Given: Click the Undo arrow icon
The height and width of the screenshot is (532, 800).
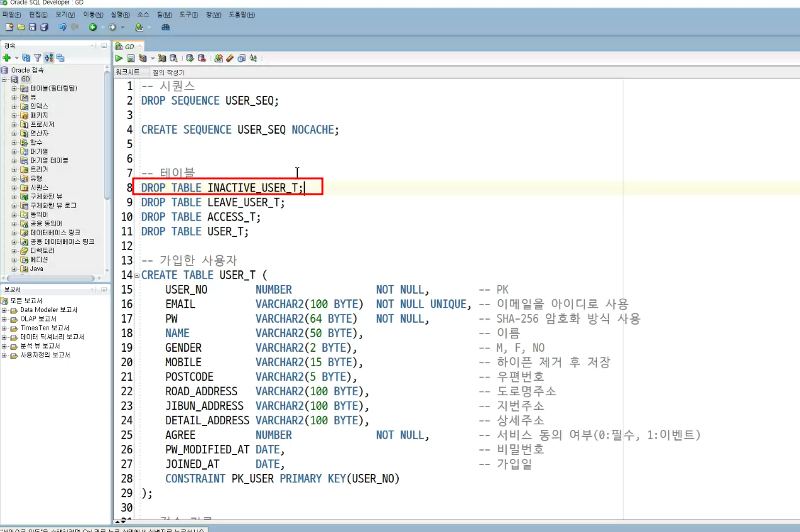Looking at the screenshot, I should pos(62,27).
